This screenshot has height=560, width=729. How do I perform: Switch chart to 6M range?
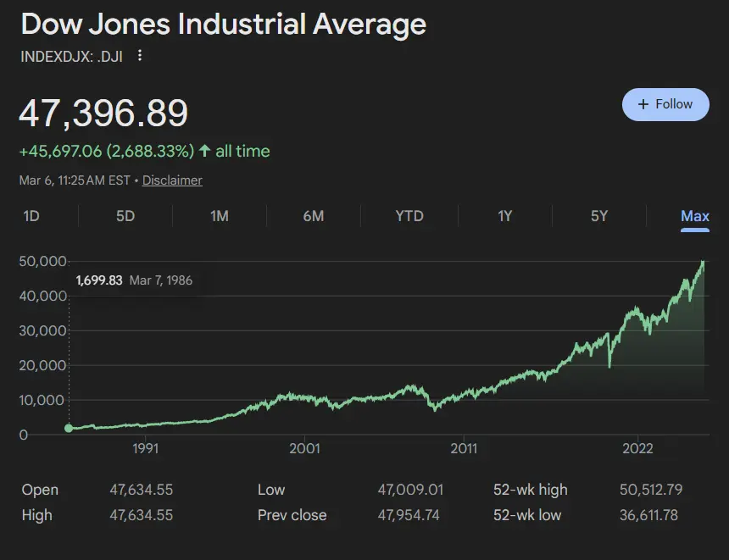tap(314, 216)
